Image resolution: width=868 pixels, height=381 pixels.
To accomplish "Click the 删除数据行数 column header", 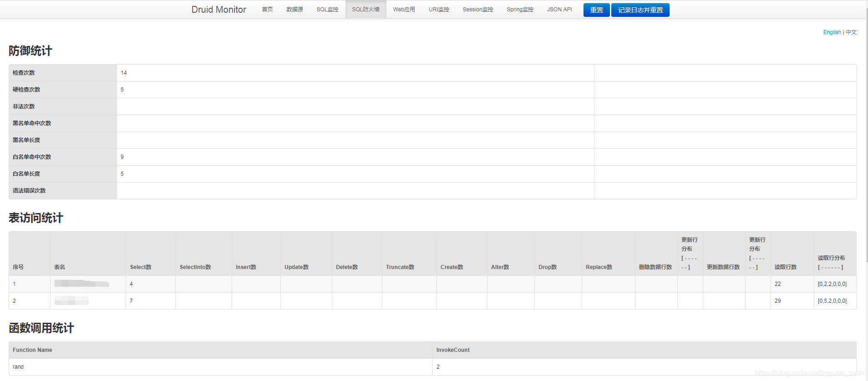I will 655,267.
